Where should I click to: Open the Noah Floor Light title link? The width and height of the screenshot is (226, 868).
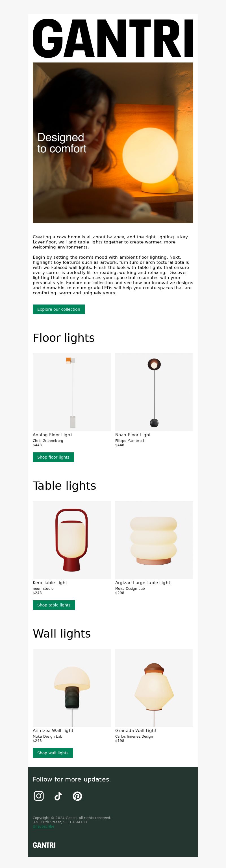coord(133,435)
